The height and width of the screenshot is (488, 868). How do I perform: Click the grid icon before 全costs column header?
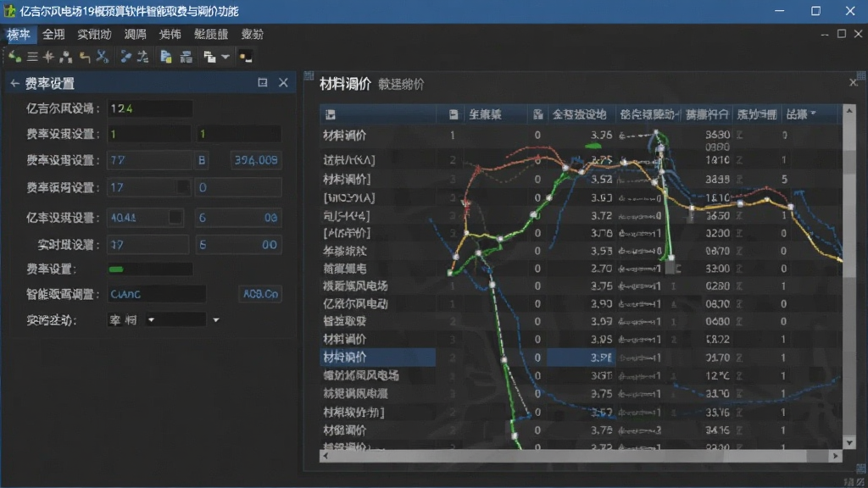[x=537, y=114]
